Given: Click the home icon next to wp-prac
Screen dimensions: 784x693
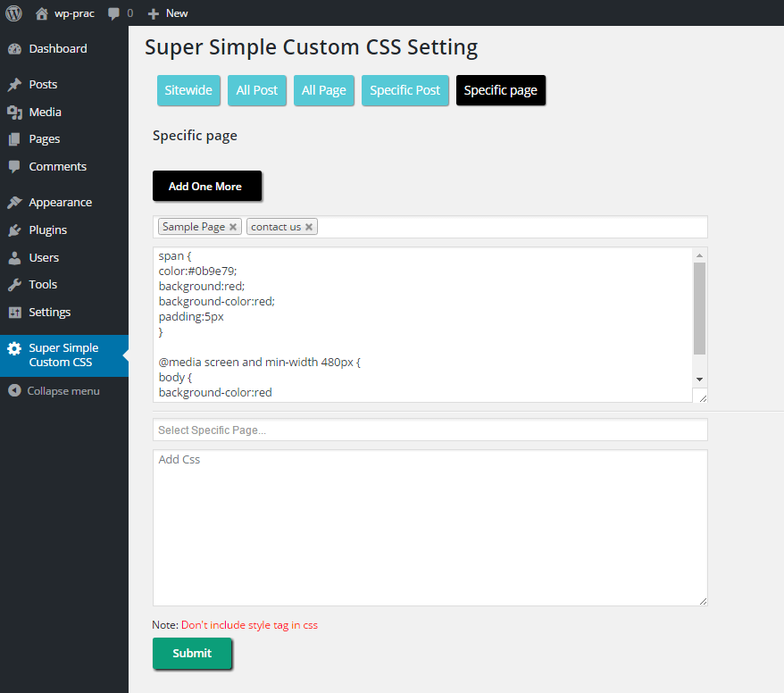Looking at the screenshot, I should tap(42, 13).
